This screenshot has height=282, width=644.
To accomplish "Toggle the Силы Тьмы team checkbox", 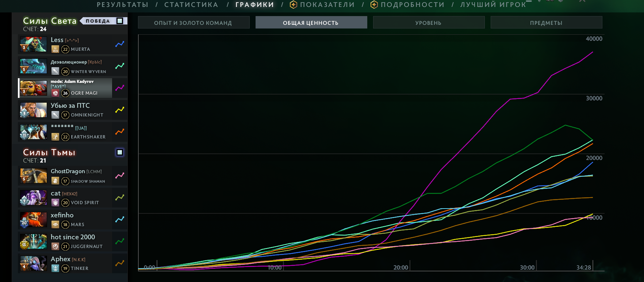I will [x=120, y=152].
